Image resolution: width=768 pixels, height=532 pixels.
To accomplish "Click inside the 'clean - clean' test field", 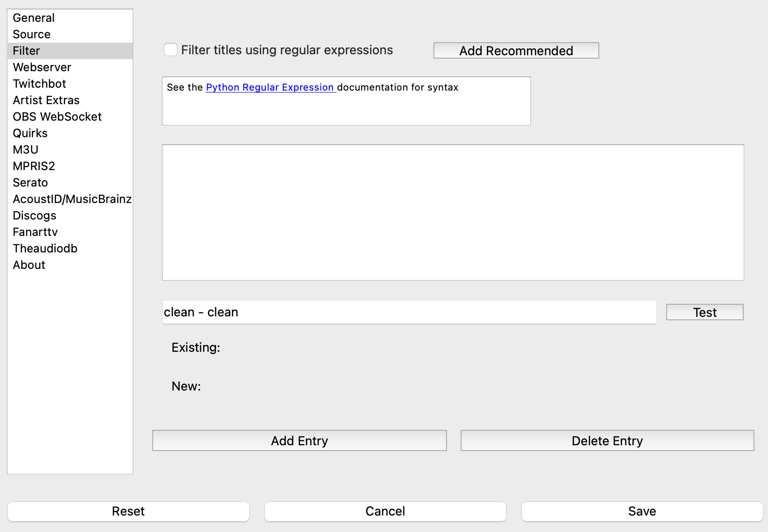I will (x=409, y=313).
